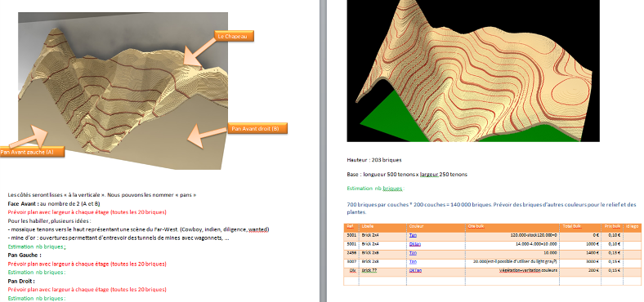Click the 'Pan Droit :' heading
The height and width of the screenshot is (302, 644).
coord(21,281)
